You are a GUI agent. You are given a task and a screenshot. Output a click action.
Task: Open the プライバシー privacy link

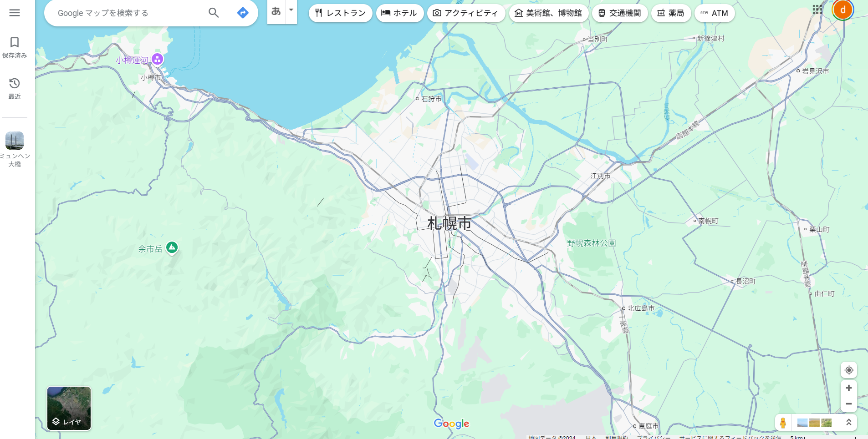pos(654,437)
